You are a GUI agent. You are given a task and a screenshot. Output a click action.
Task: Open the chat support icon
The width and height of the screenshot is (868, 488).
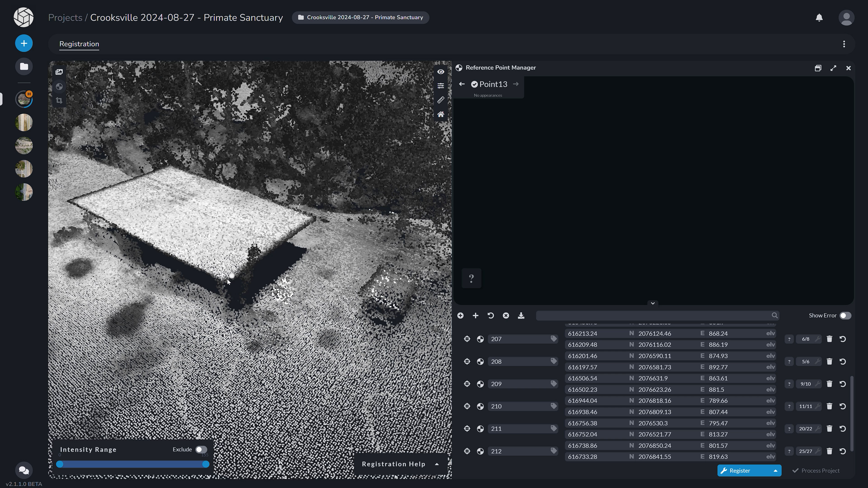click(x=24, y=470)
